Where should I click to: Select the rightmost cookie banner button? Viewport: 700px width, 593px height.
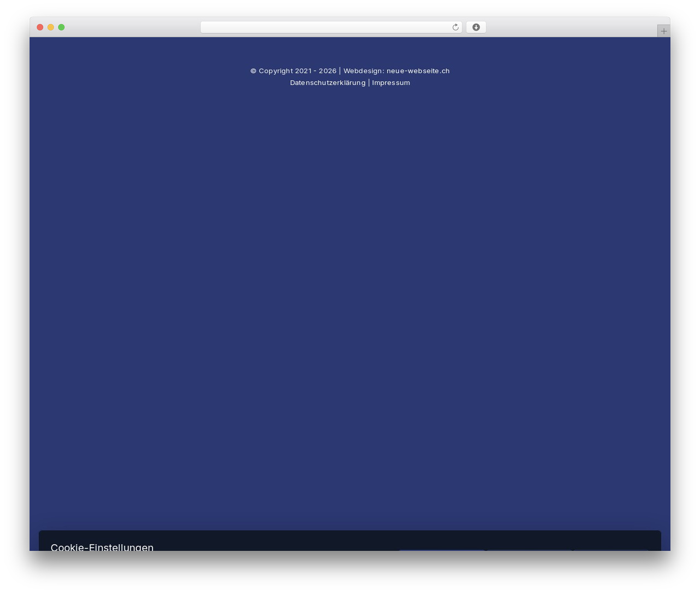[611, 550]
